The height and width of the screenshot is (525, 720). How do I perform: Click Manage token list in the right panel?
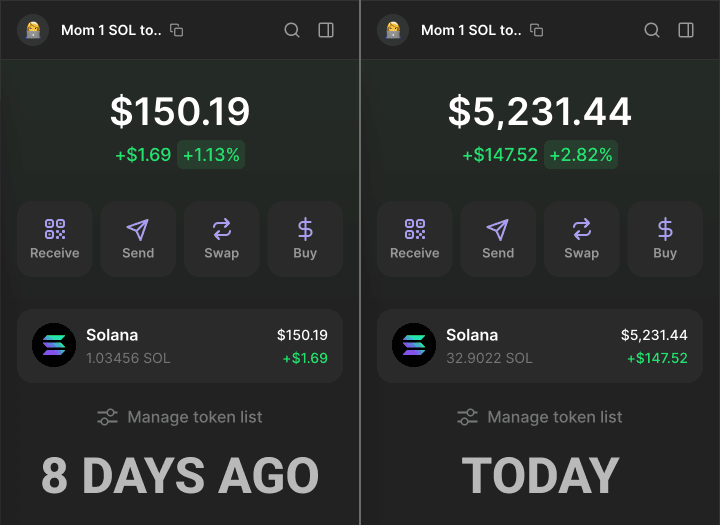540,417
